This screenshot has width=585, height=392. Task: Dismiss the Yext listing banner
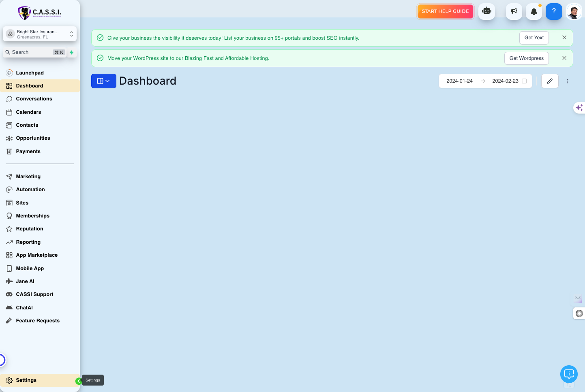point(564,37)
